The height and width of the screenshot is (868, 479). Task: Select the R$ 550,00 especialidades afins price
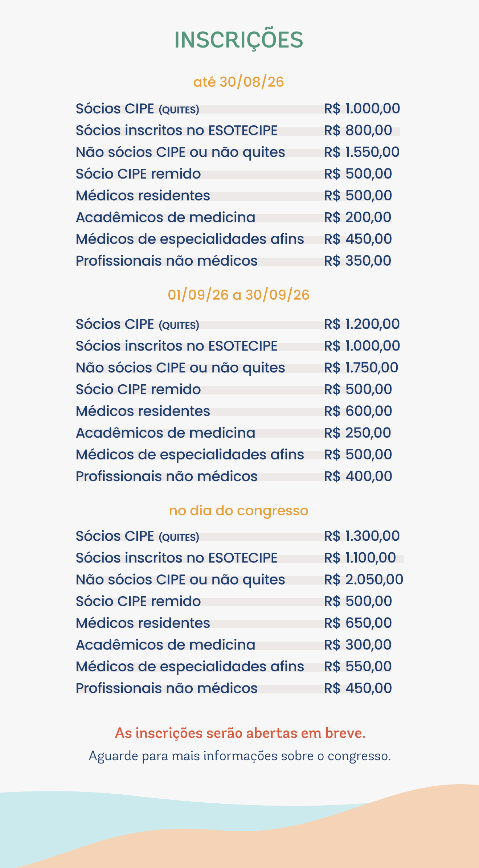[x=358, y=667]
